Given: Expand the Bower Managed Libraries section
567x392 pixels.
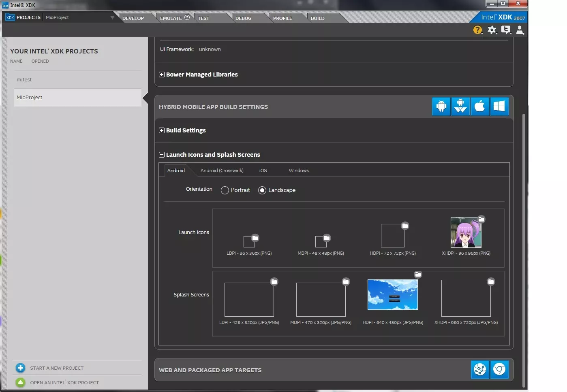Looking at the screenshot, I should click(x=162, y=75).
